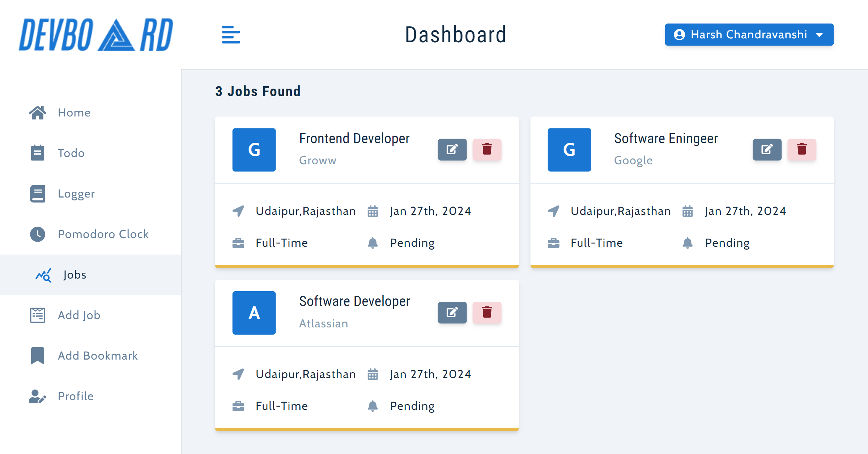Click the location arrow icon in Google card
This screenshot has width=868, height=454.
553,211
